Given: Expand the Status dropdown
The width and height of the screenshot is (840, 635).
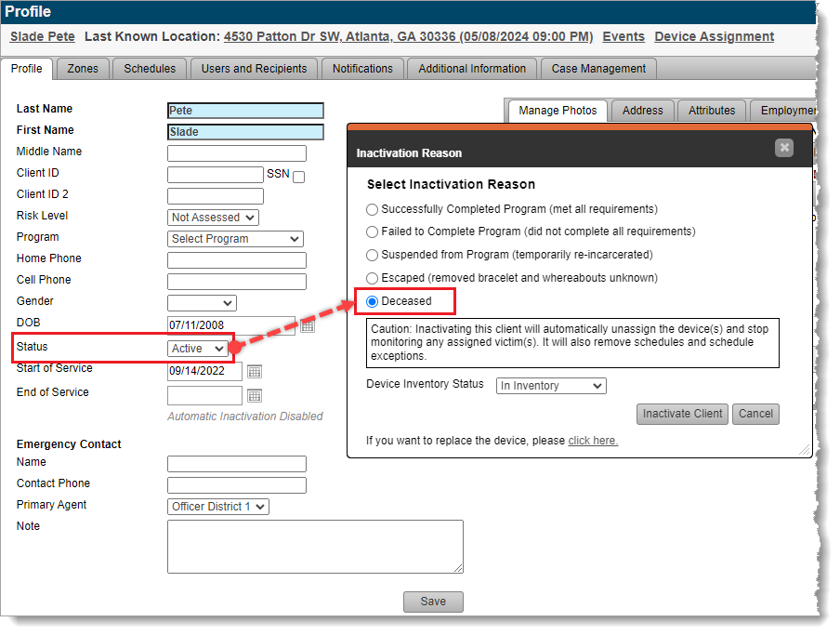Looking at the screenshot, I should click(x=199, y=349).
